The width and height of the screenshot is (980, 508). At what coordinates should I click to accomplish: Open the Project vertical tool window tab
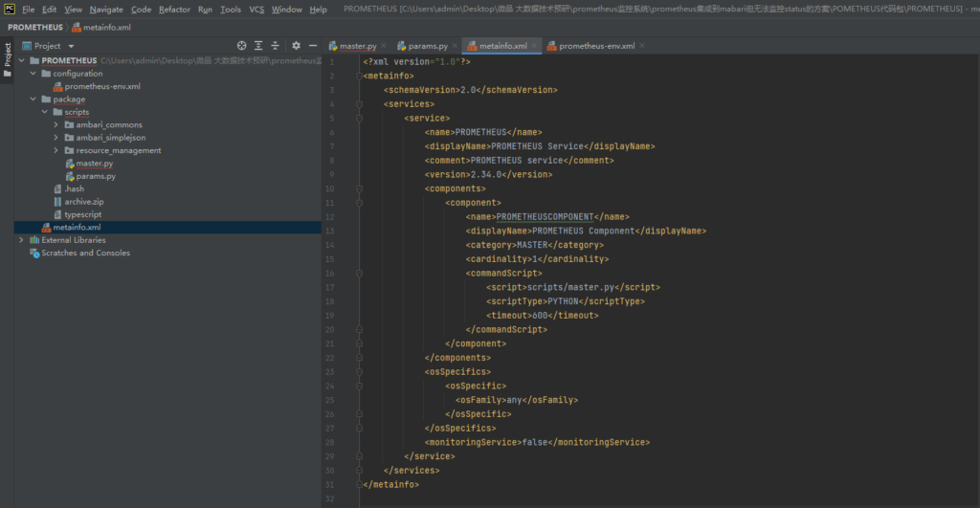point(7,59)
